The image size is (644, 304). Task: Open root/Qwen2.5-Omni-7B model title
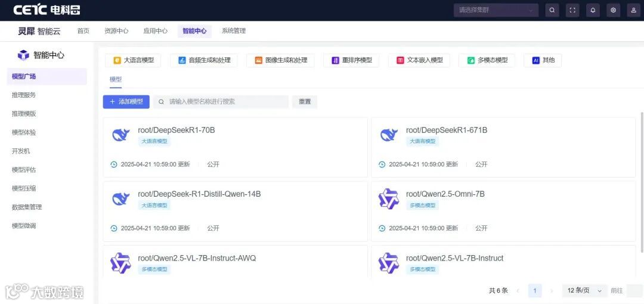coord(445,194)
